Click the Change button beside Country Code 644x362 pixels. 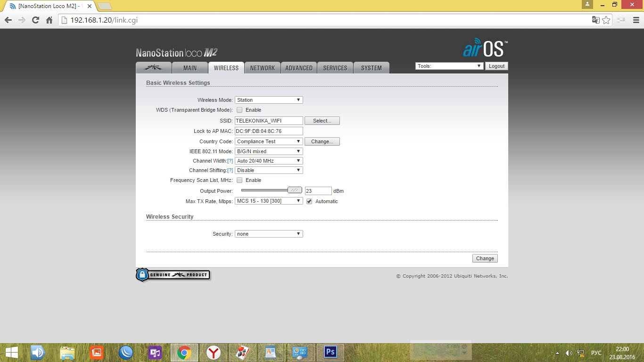[322, 141]
